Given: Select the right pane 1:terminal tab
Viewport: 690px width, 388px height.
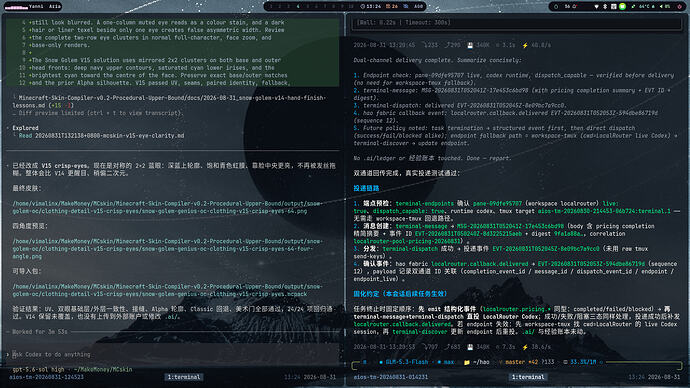Looking at the screenshot, I should point(528,377).
